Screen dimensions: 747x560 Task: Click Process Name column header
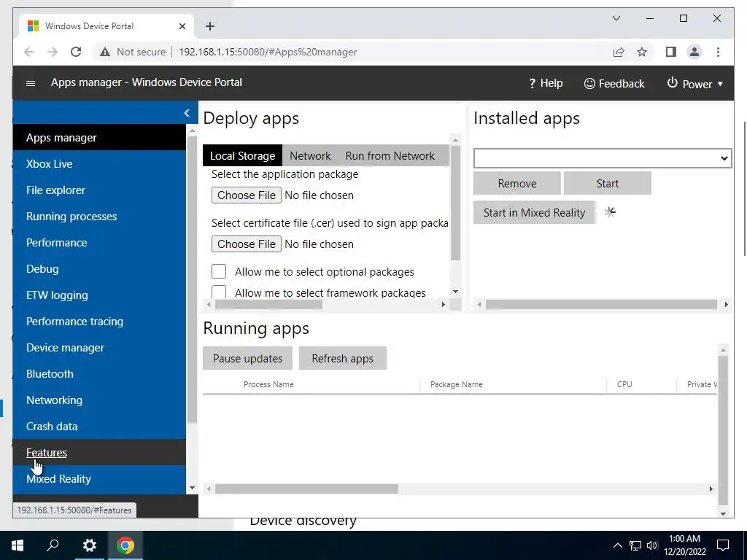coord(268,384)
